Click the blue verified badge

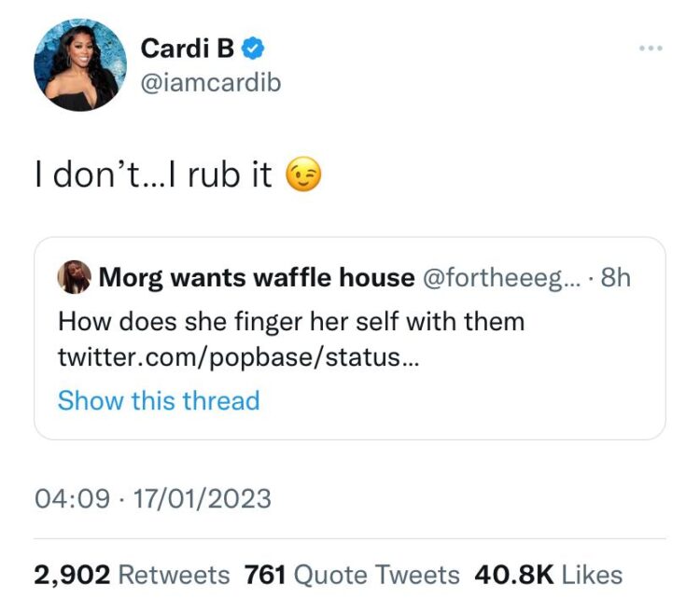pos(251,48)
